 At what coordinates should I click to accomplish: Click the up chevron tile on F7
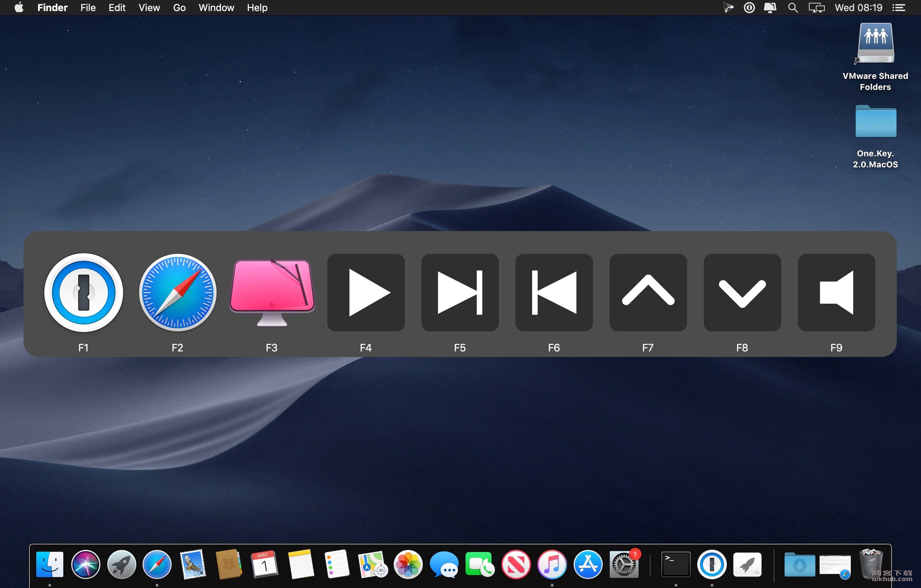tap(648, 293)
